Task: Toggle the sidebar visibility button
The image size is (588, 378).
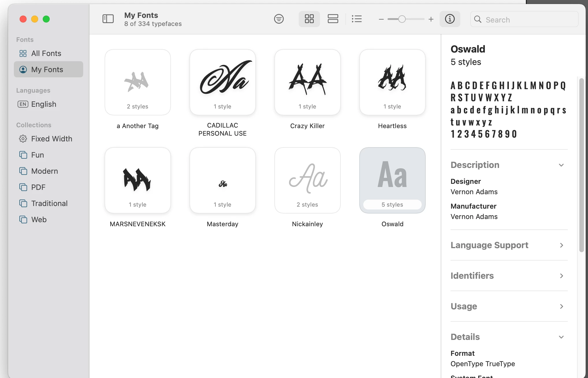Action: (x=108, y=19)
